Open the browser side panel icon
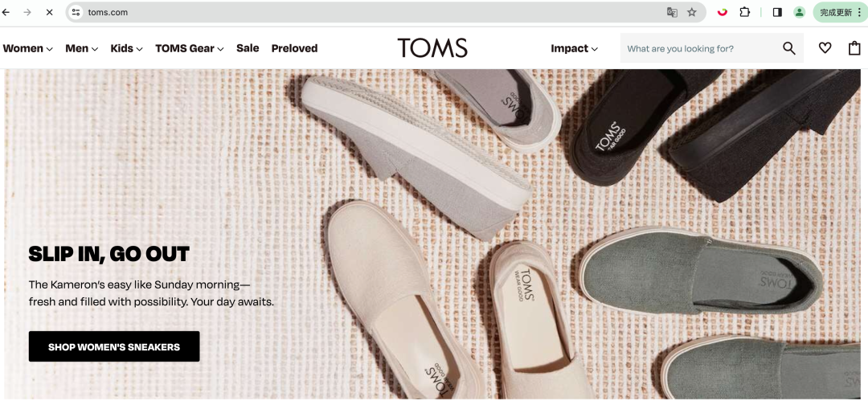Image resolution: width=868 pixels, height=401 pixels. pos(777,12)
